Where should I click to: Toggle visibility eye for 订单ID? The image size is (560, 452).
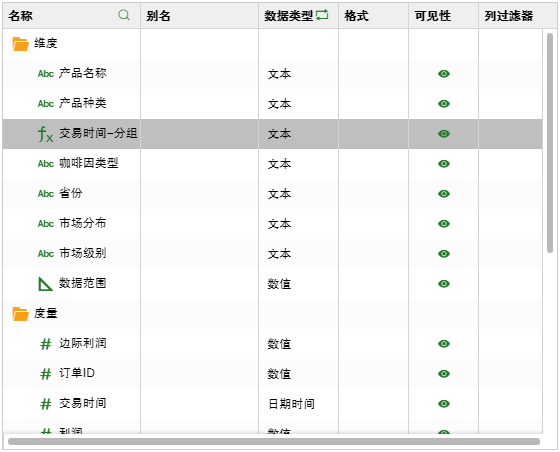[x=444, y=373]
